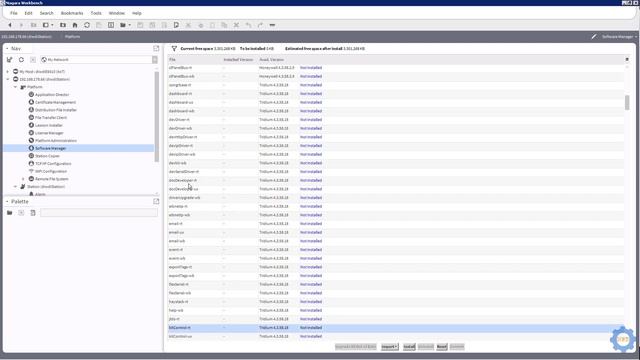The width and height of the screenshot is (640, 360).
Task: Maximize the Palette panel using its corner icon
Action: tap(156, 202)
